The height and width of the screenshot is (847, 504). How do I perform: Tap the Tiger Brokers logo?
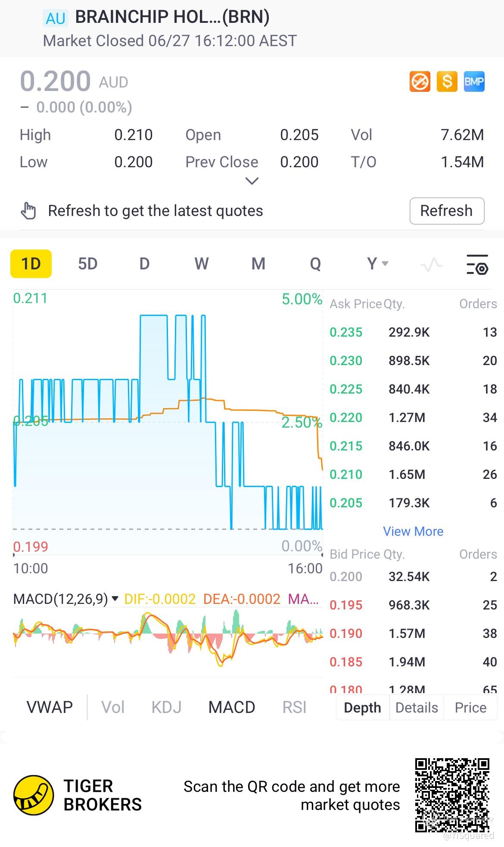(34, 795)
